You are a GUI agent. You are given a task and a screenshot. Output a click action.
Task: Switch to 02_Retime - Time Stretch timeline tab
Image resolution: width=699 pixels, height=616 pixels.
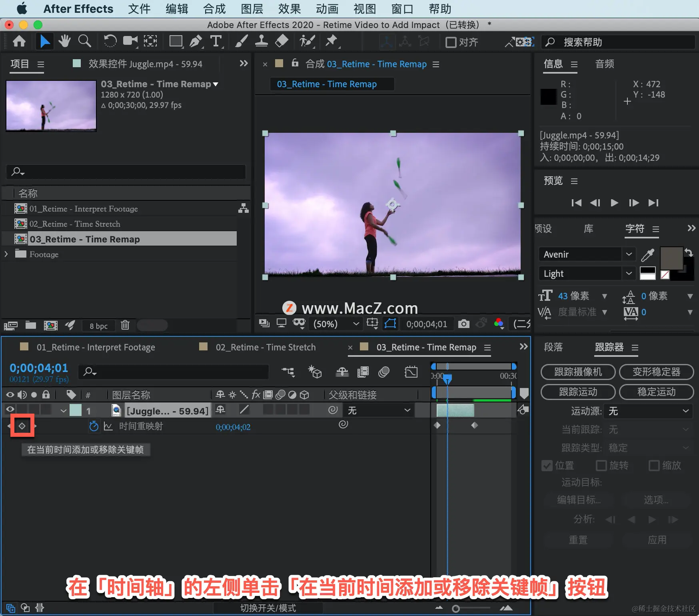266,347
